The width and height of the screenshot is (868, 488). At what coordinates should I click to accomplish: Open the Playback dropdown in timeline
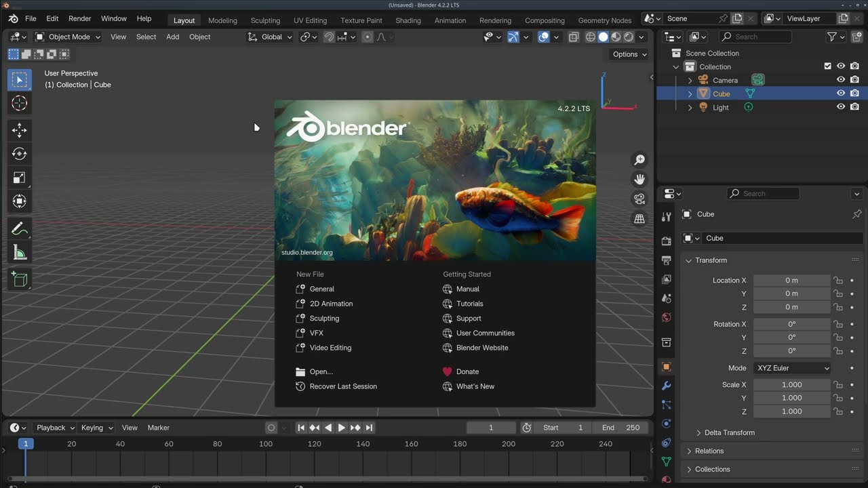pos(56,428)
